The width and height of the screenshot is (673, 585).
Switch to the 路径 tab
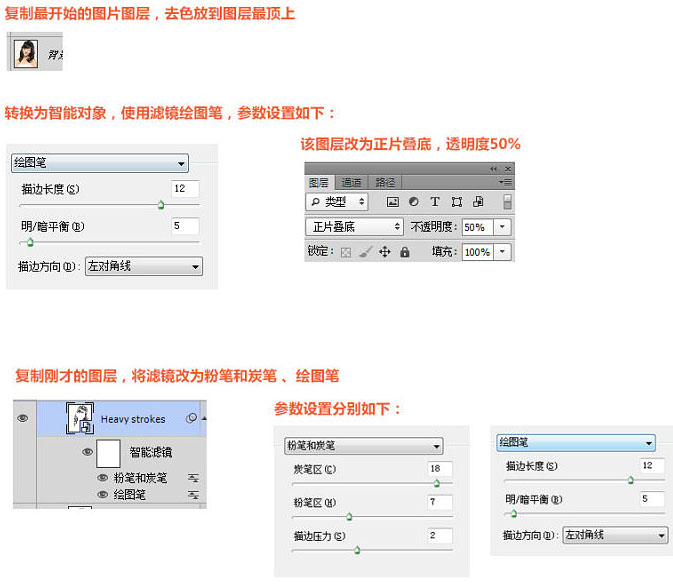pyautogui.click(x=385, y=183)
